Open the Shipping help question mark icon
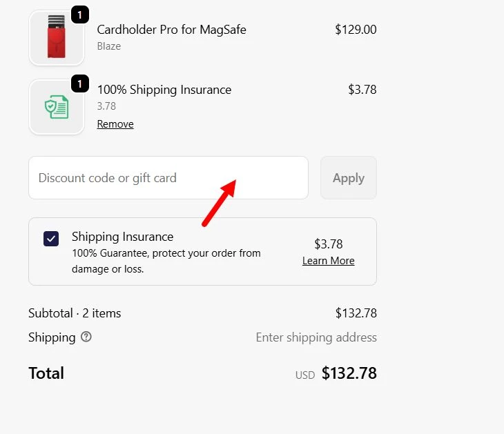The image size is (504, 434). click(86, 337)
